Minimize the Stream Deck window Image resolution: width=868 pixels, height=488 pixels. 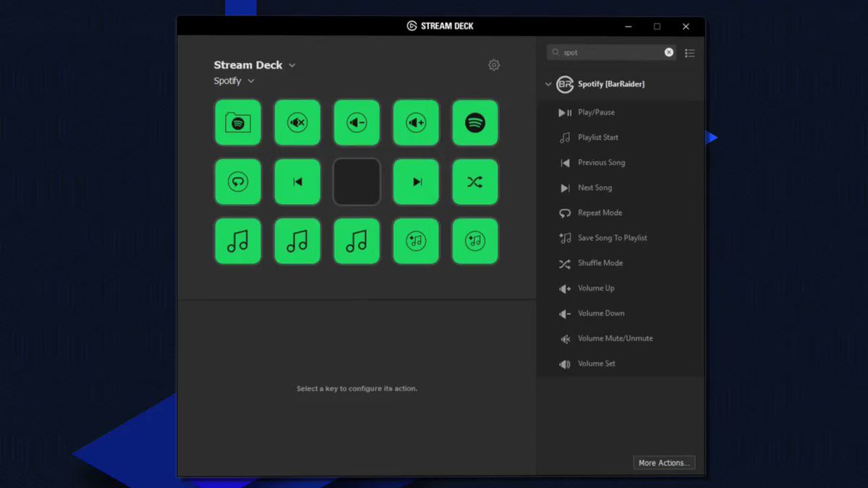pyautogui.click(x=628, y=26)
